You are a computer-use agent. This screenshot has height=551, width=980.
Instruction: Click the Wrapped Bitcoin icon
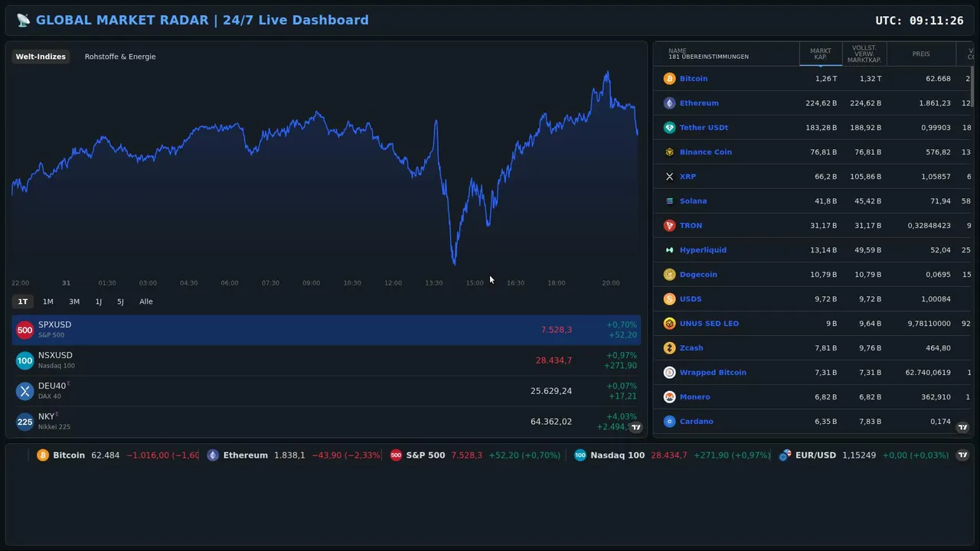tap(669, 373)
